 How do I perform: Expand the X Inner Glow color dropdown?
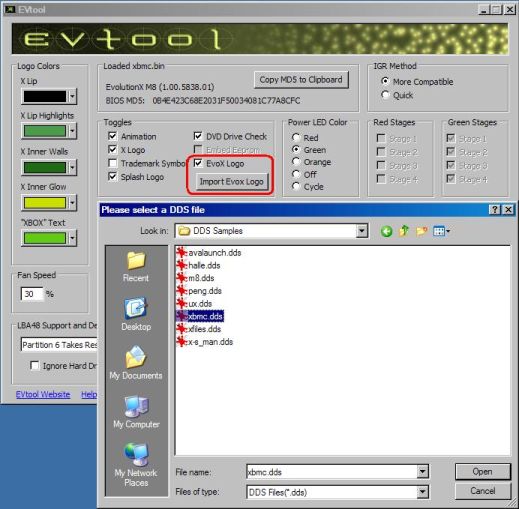(72, 203)
